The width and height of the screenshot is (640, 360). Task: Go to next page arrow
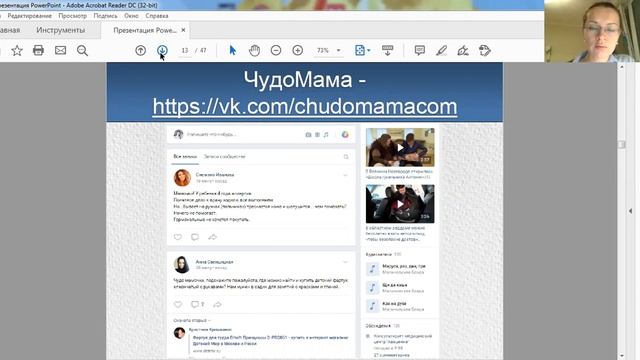pos(162,51)
